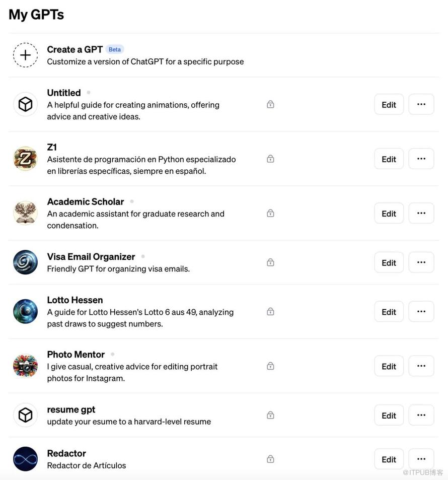This screenshot has width=448, height=480.
Task: Open more options for Untitled GPT
Action: point(421,104)
